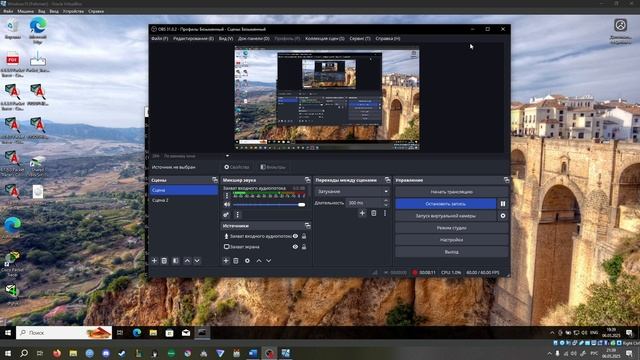Viewport: 640px width, 360px height.
Task: Click the Выход button
Action: [x=451, y=252]
